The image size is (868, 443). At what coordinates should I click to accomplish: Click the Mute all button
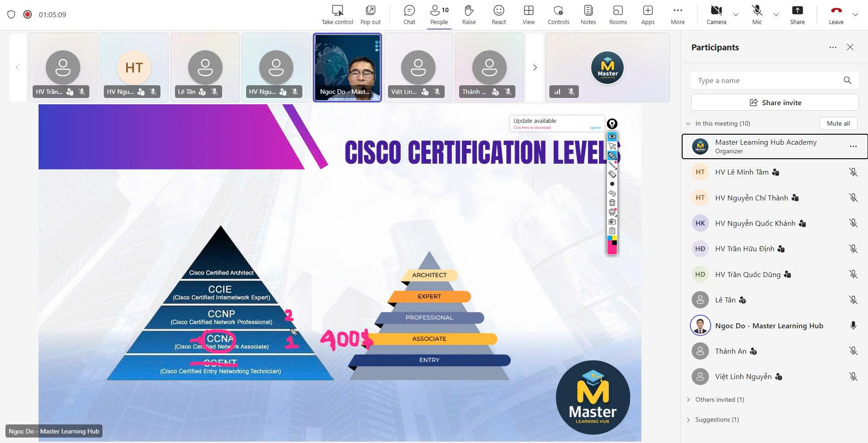838,123
